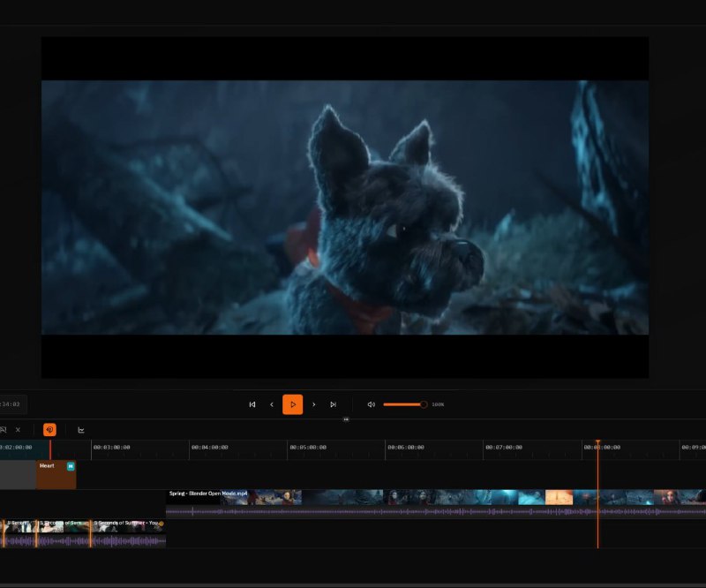Click the volume slider handle
The image size is (706, 588).
(x=424, y=404)
